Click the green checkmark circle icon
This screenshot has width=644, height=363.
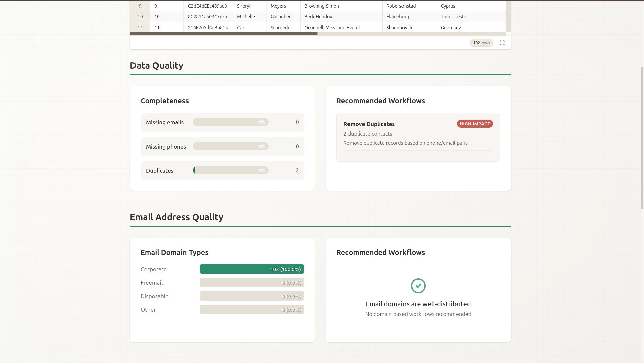[418, 286]
